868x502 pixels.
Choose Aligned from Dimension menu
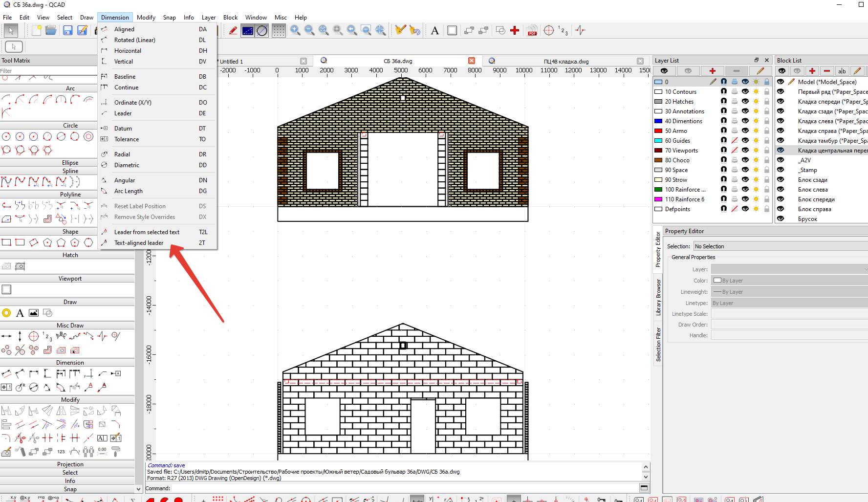[157, 29]
